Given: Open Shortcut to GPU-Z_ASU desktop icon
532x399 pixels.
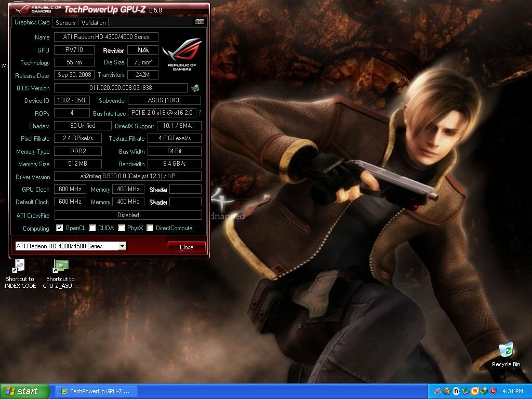Looking at the screenshot, I should pos(60,274).
